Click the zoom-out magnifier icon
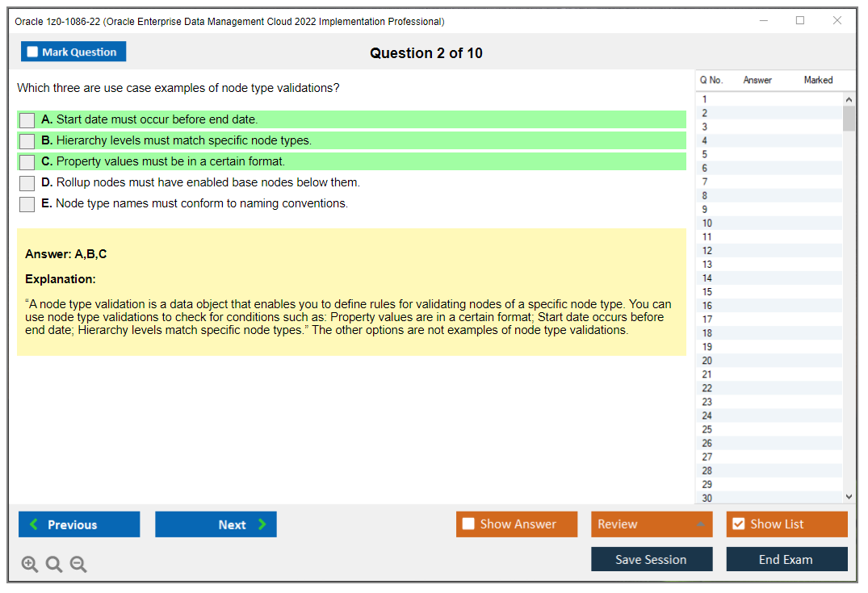The image size is (868, 593). tap(78, 564)
